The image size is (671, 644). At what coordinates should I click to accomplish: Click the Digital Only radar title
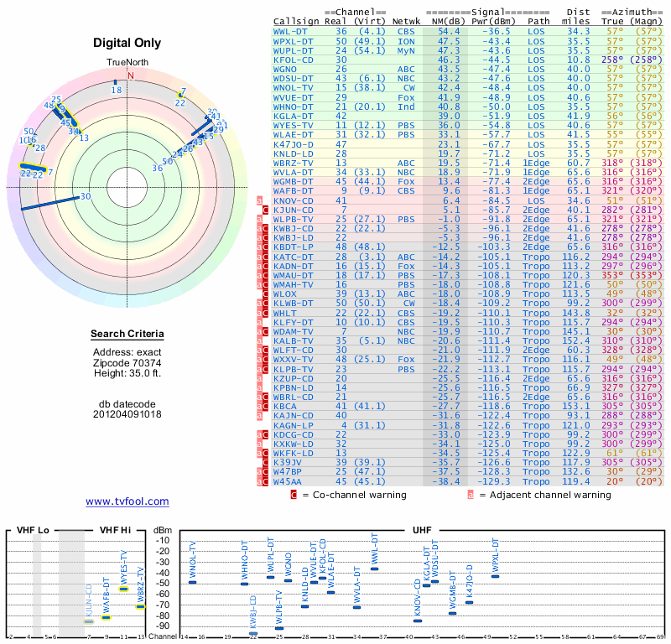click(x=127, y=43)
